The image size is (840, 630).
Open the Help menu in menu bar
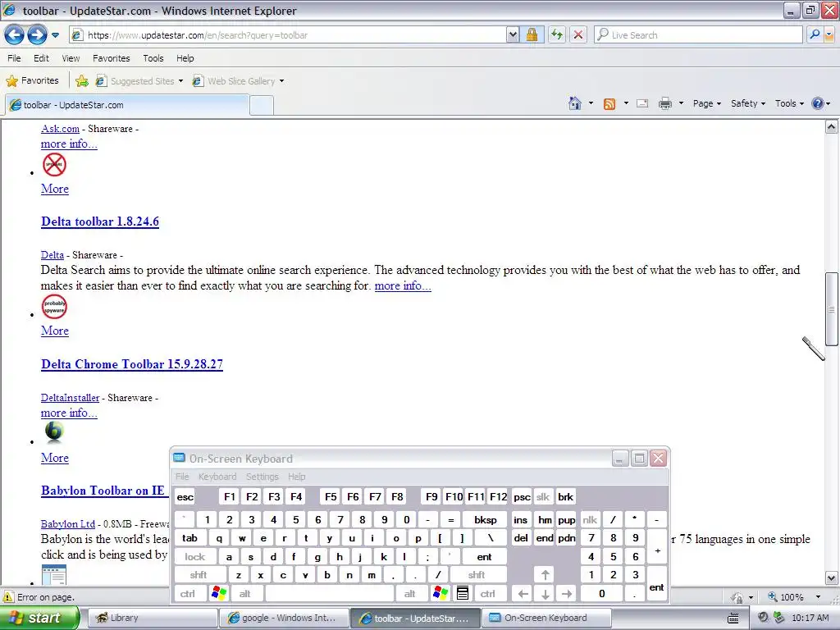pyautogui.click(x=185, y=58)
